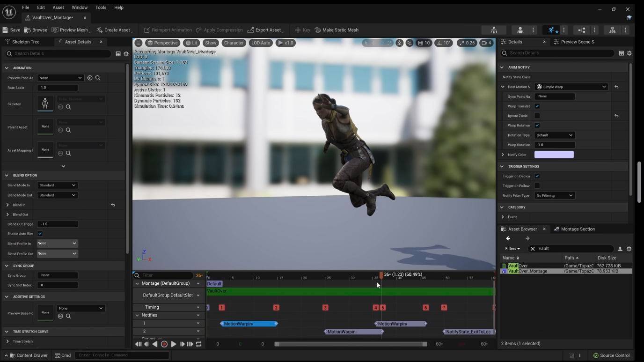Toggle the loop playback icon

pos(199,344)
